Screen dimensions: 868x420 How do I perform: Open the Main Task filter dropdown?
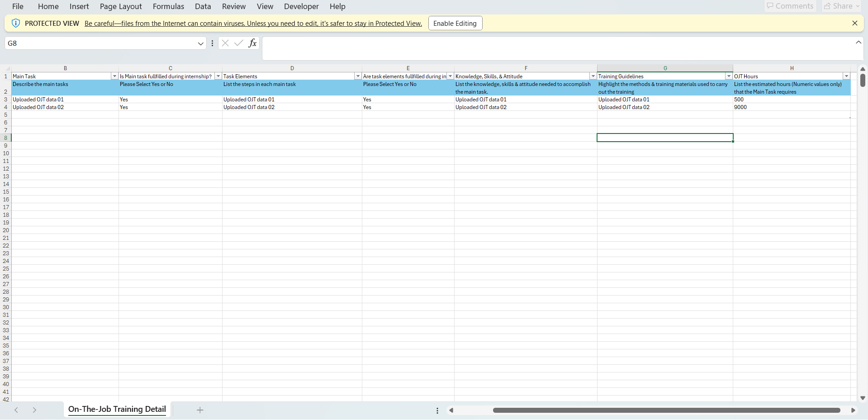pyautogui.click(x=114, y=76)
